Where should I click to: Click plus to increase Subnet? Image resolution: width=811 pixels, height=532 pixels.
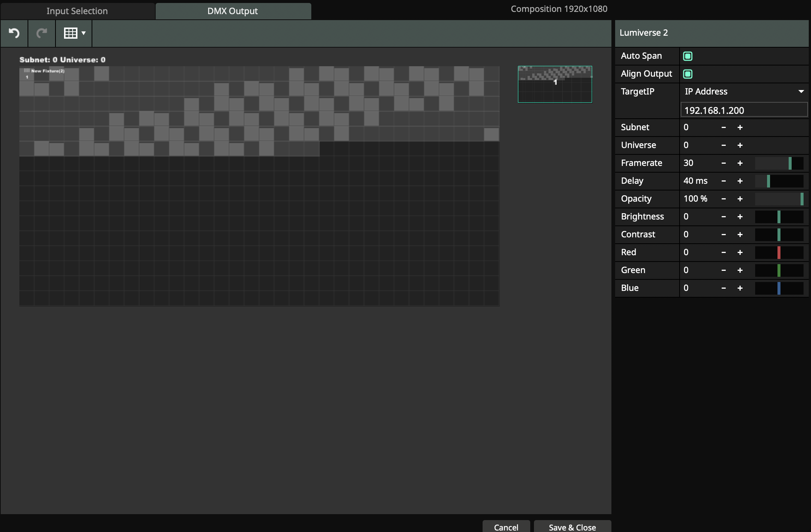pos(740,128)
